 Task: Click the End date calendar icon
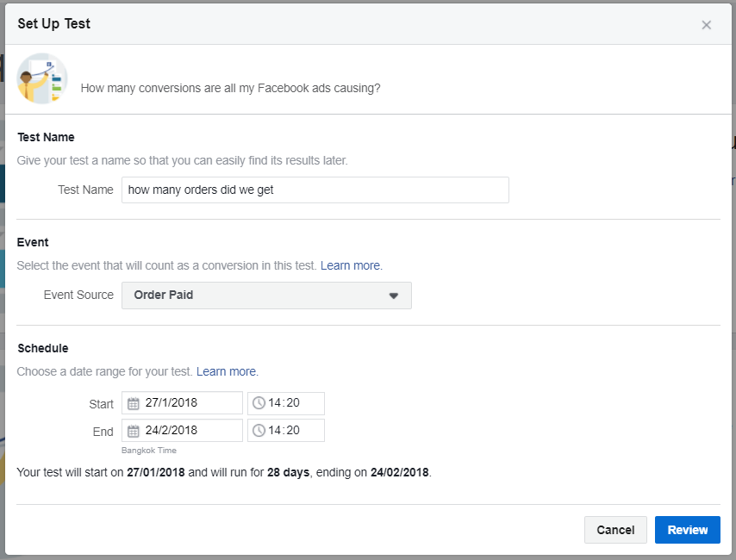(134, 431)
